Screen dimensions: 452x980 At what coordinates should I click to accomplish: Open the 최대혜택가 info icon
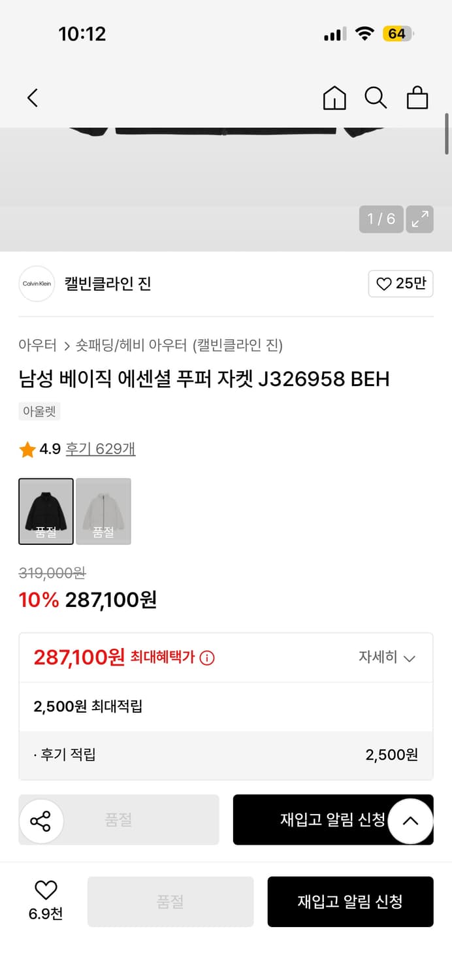click(x=208, y=658)
